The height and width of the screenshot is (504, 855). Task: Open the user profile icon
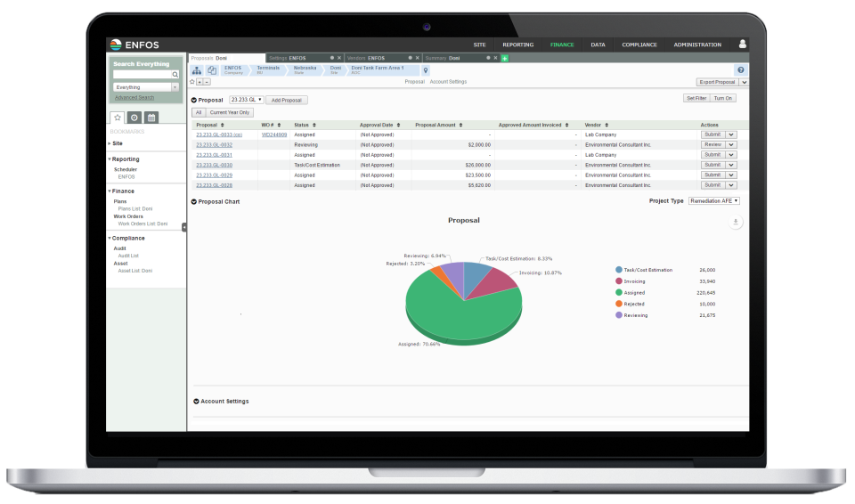coord(742,45)
